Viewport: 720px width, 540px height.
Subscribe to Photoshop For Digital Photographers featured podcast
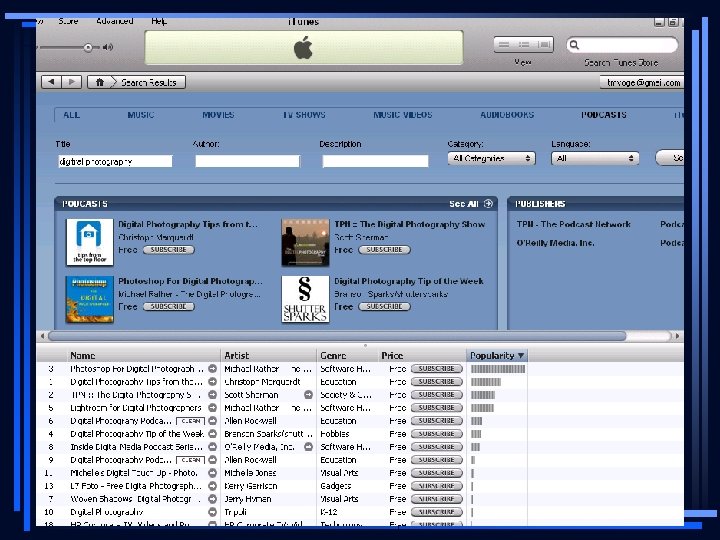169,306
